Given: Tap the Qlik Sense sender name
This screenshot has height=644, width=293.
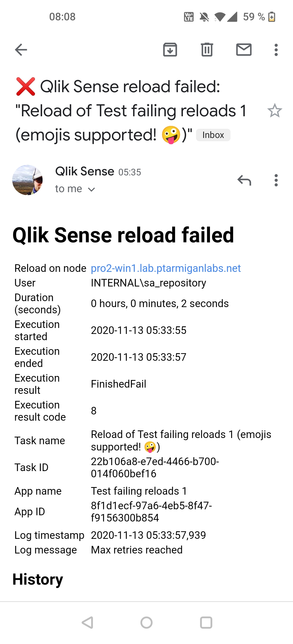Looking at the screenshot, I should pos(85,171).
